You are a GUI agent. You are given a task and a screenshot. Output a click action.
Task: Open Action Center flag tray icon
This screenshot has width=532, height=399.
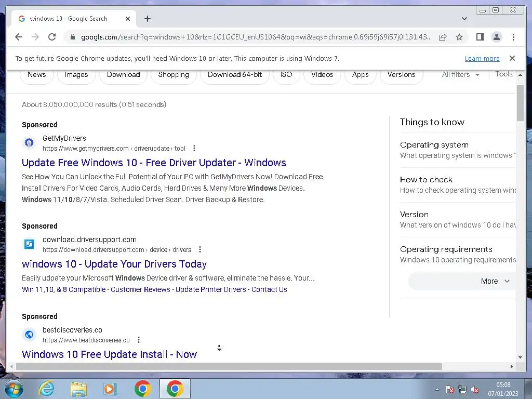pos(450,389)
